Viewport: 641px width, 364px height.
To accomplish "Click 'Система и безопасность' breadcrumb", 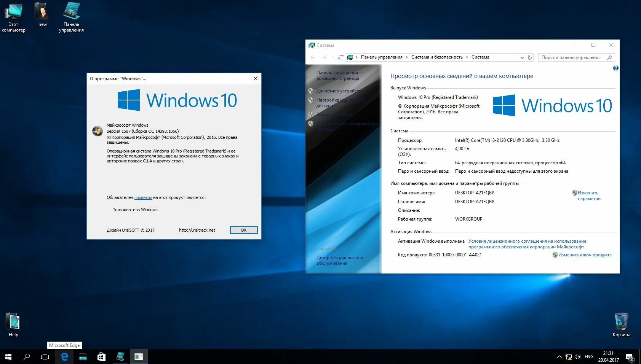I will tap(437, 57).
